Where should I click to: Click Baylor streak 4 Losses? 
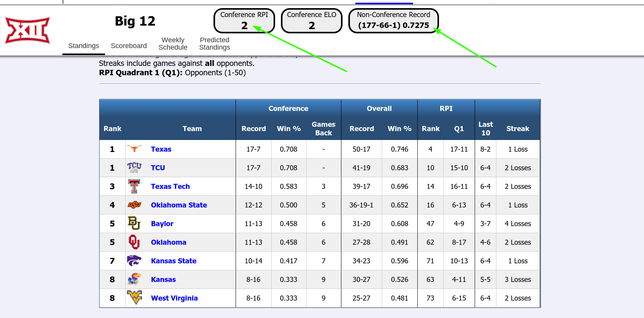(x=518, y=224)
